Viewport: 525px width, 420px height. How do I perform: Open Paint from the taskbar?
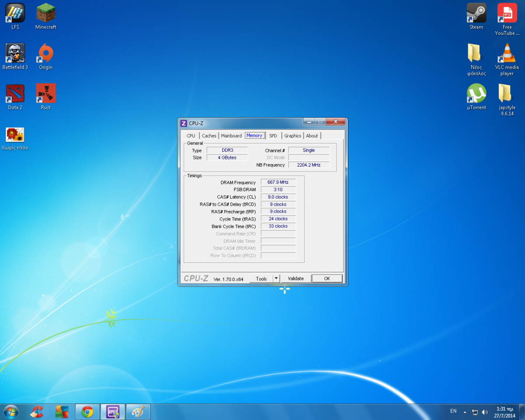click(x=138, y=412)
